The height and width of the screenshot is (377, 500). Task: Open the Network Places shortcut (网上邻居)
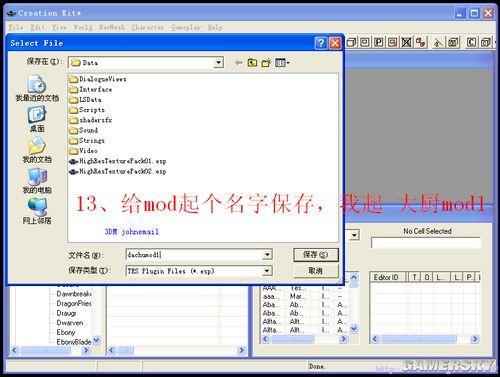[x=37, y=212]
